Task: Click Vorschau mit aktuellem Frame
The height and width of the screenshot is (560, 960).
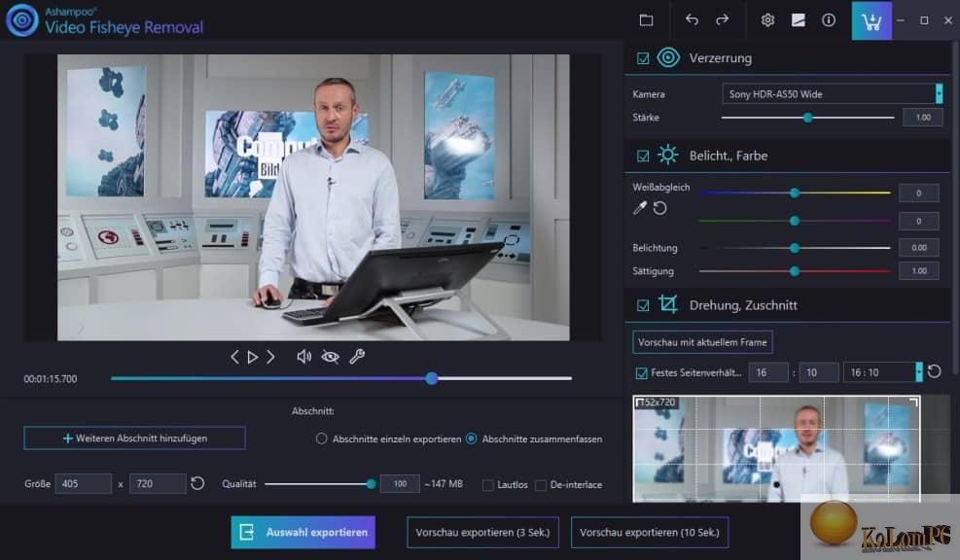Action: pos(702,342)
